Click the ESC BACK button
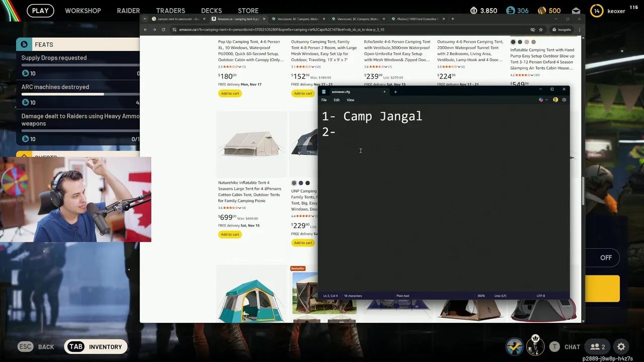This screenshot has height=362, width=644. (36, 347)
